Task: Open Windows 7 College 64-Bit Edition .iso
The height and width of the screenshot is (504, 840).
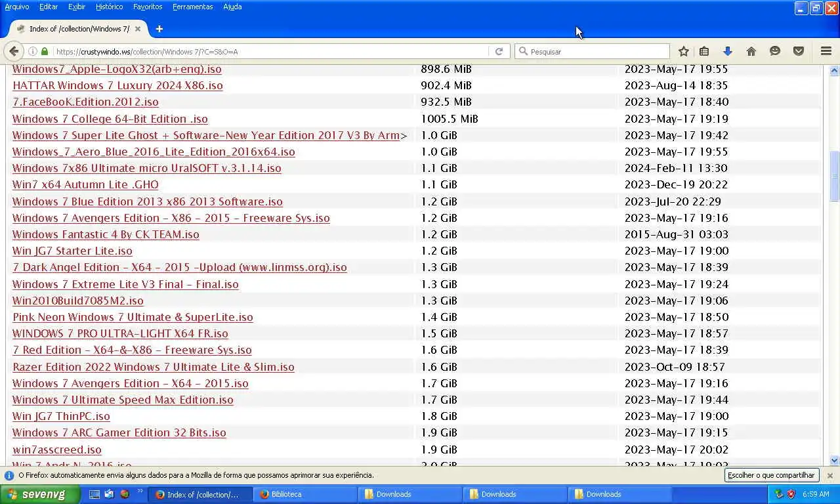Action: (x=110, y=119)
